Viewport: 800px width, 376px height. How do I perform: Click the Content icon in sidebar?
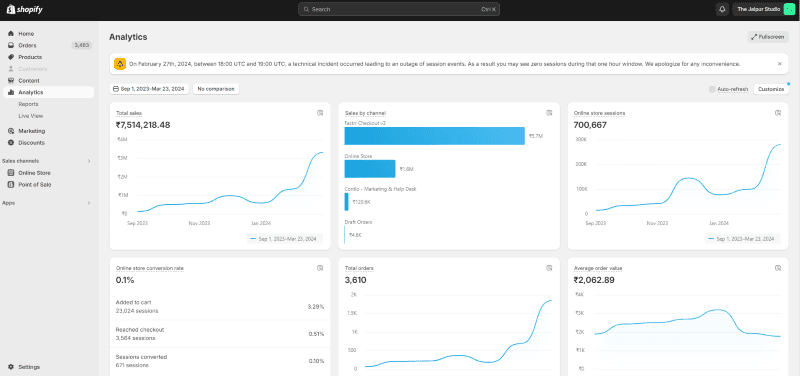(11, 81)
